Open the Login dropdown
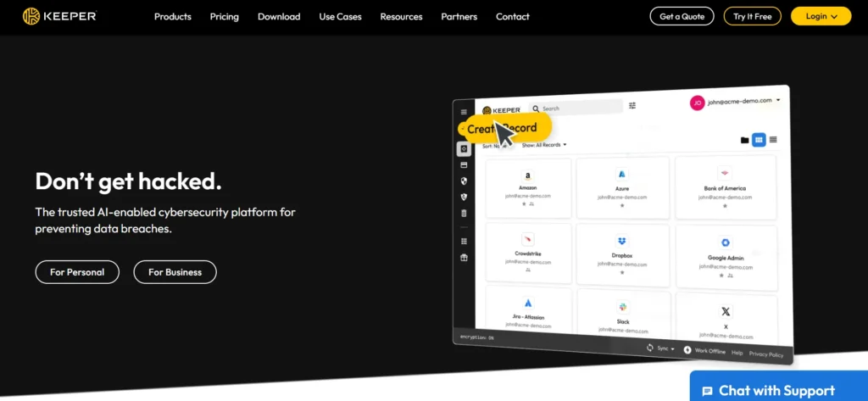 (x=821, y=16)
